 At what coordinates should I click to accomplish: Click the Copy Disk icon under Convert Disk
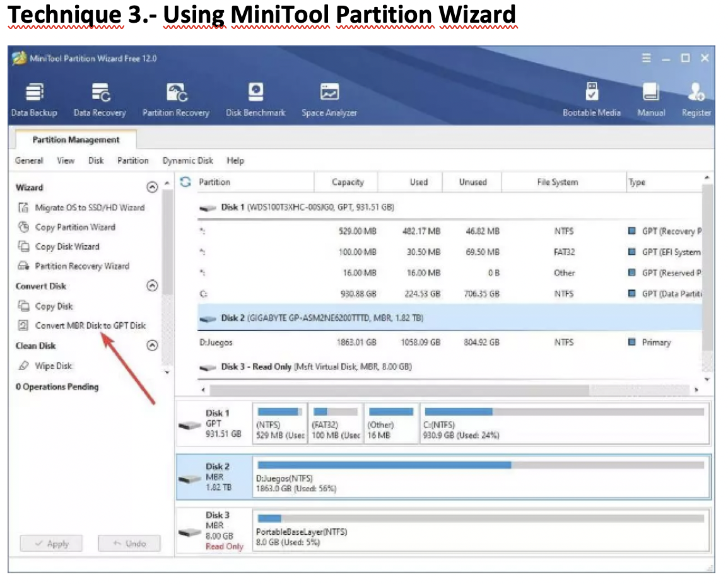(x=23, y=306)
